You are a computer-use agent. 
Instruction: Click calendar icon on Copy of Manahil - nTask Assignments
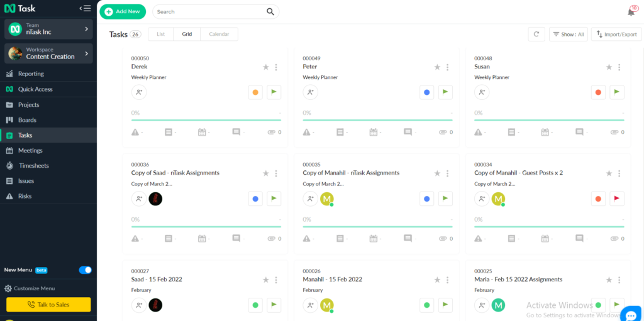click(x=374, y=239)
